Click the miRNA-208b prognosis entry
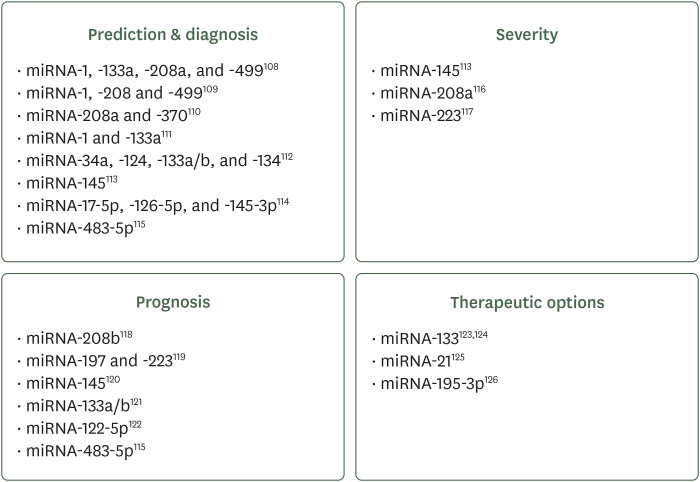This screenshot has width=700, height=482. click(x=68, y=338)
